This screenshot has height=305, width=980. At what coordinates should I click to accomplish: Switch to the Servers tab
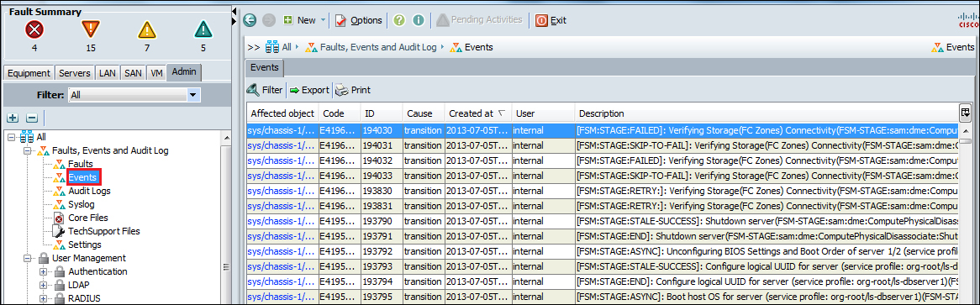(x=74, y=73)
